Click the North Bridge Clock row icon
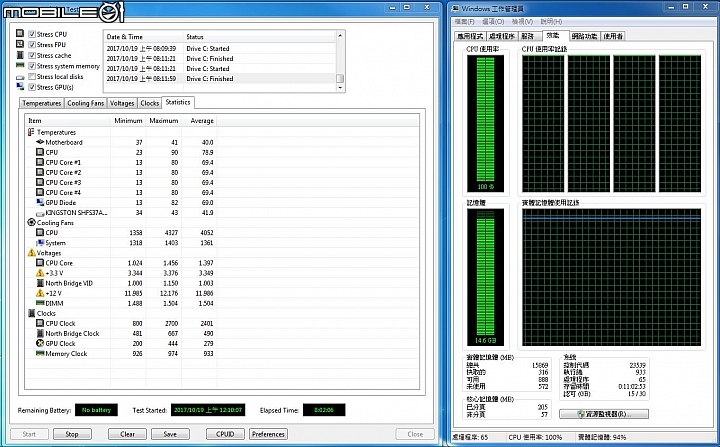 pos(40,334)
